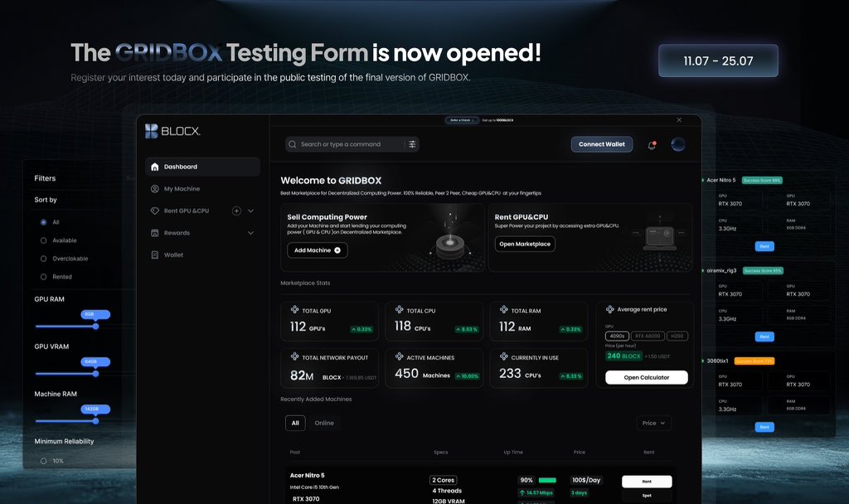Screen dimensions: 849x504
Task: Select the Overclockable sort option
Action: [x=43, y=259]
